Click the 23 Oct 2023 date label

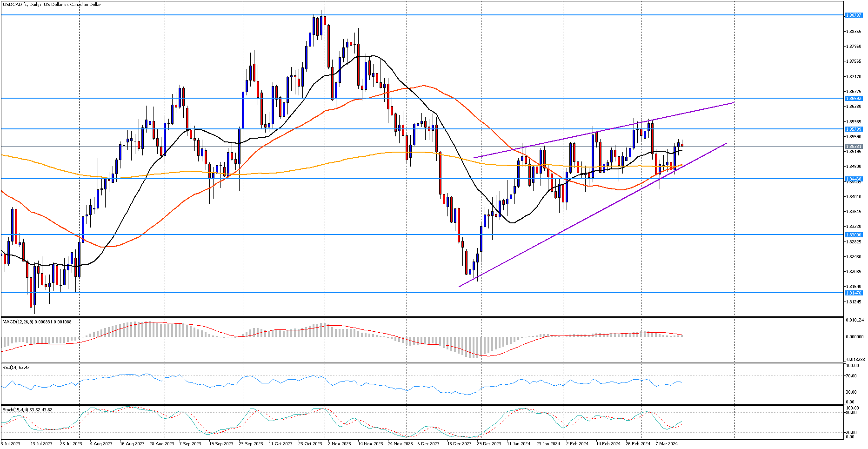[x=310, y=444]
